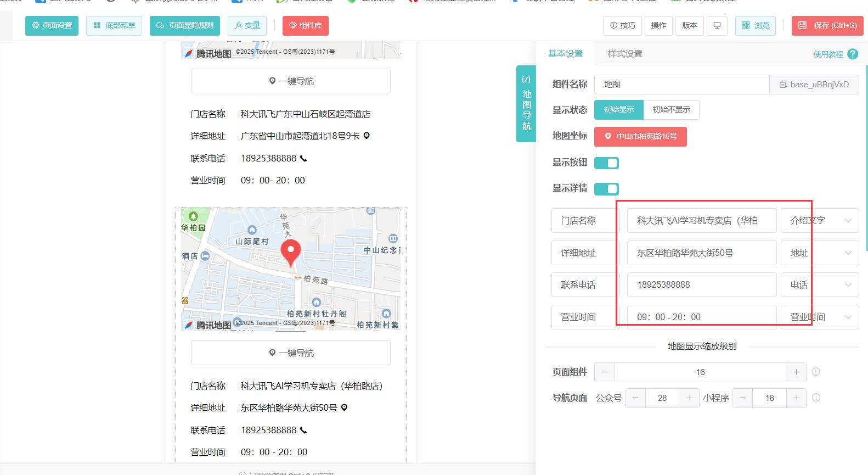The width and height of the screenshot is (868, 475).
Task: Open the fx 变量 variables panel
Action: [x=247, y=26]
